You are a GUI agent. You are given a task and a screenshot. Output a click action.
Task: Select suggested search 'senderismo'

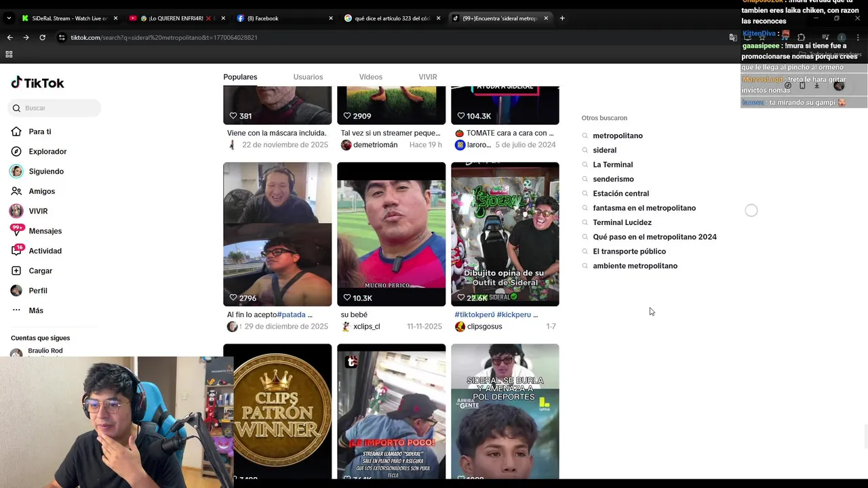(613, 179)
